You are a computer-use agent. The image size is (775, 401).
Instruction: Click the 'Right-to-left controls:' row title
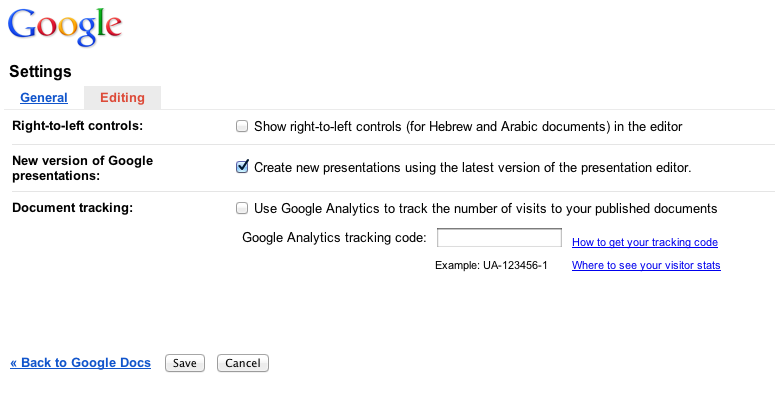(77, 126)
